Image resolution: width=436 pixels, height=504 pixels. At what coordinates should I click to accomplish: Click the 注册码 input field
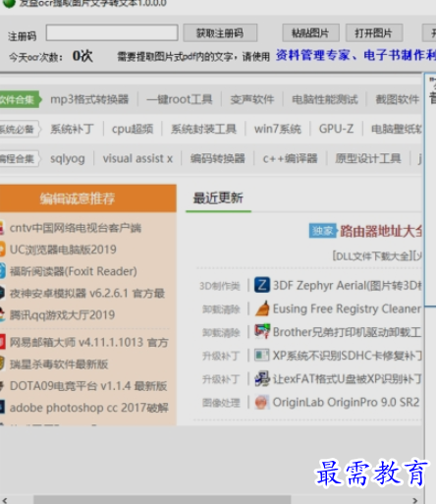pos(112,32)
